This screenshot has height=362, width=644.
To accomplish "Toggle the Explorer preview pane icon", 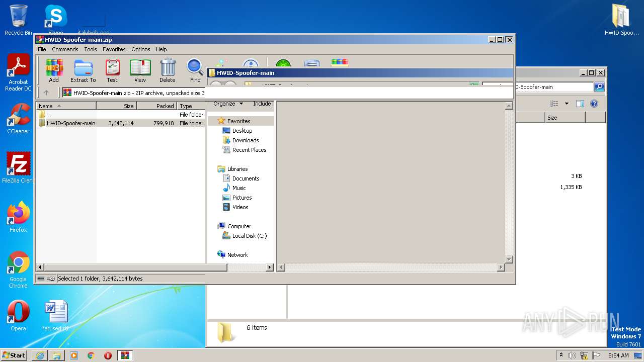I will (x=580, y=104).
